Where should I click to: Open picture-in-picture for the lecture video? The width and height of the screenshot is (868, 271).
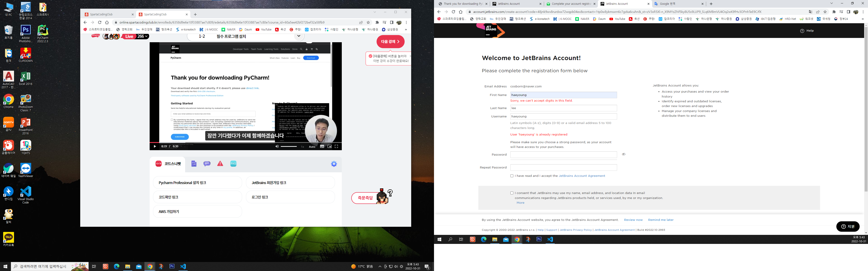click(x=330, y=146)
